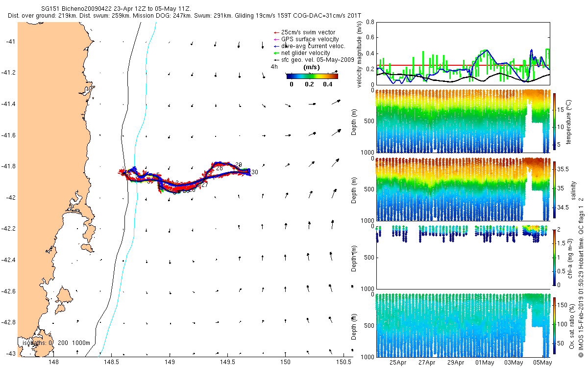Click the '03May' date tick label
This screenshot has height=368, width=588.
[x=514, y=363]
